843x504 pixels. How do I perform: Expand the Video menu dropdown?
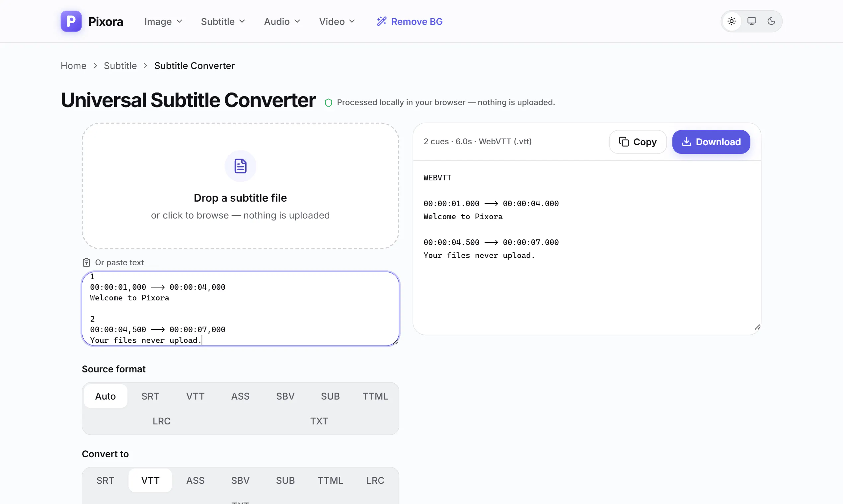click(337, 22)
